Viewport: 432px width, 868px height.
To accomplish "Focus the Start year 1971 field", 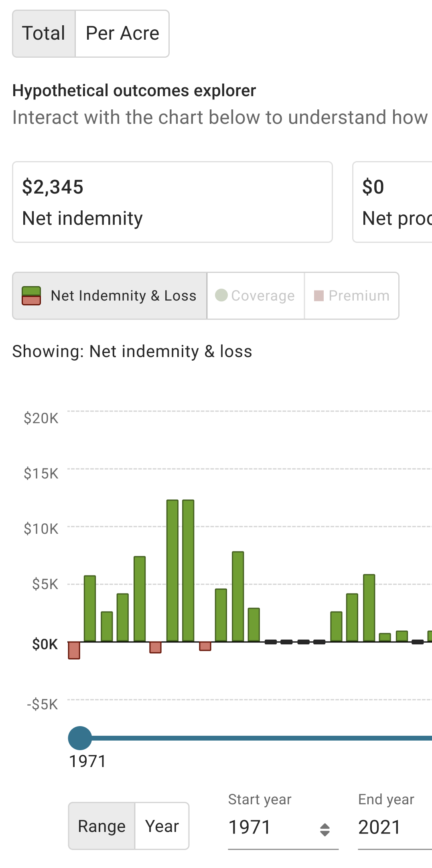I will 283,828.
